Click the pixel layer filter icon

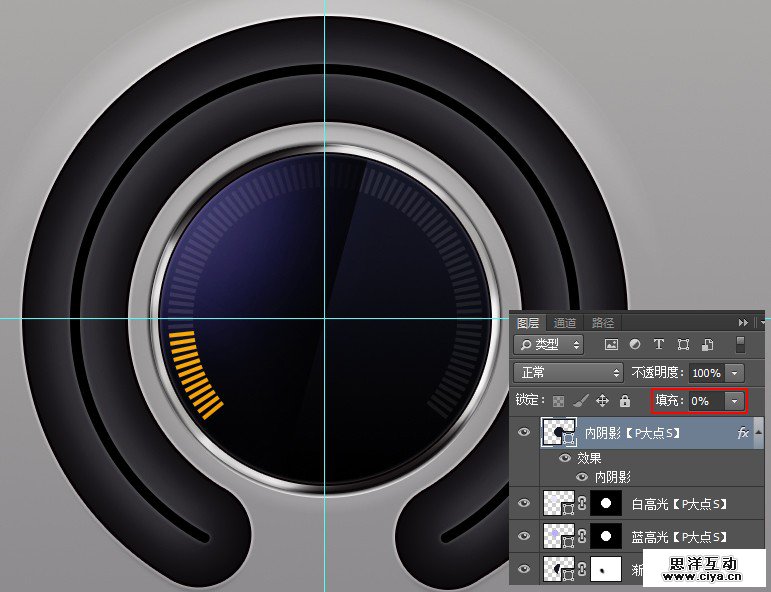[x=612, y=345]
